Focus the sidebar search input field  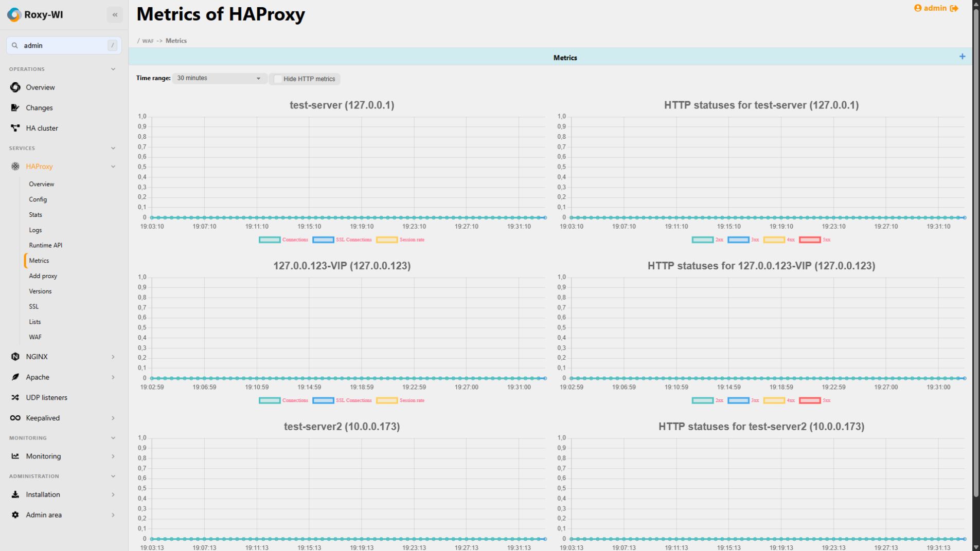tap(64, 45)
